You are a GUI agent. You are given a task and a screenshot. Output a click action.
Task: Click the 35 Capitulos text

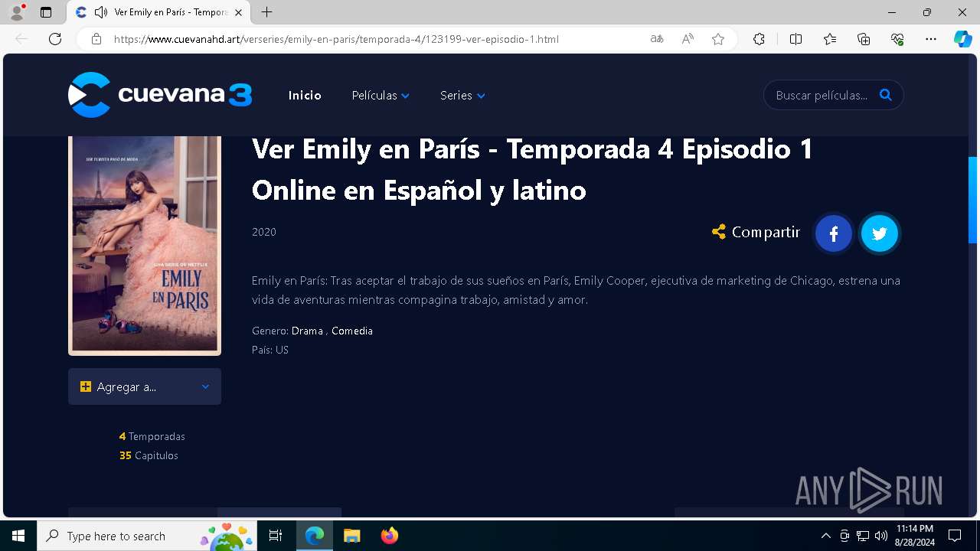pyautogui.click(x=149, y=455)
